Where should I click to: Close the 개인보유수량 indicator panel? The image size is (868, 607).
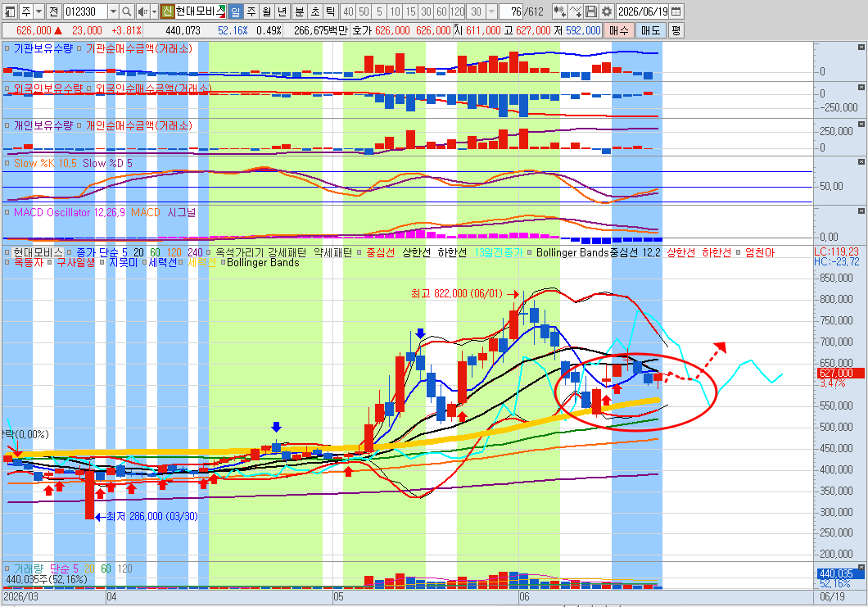tap(861, 124)
